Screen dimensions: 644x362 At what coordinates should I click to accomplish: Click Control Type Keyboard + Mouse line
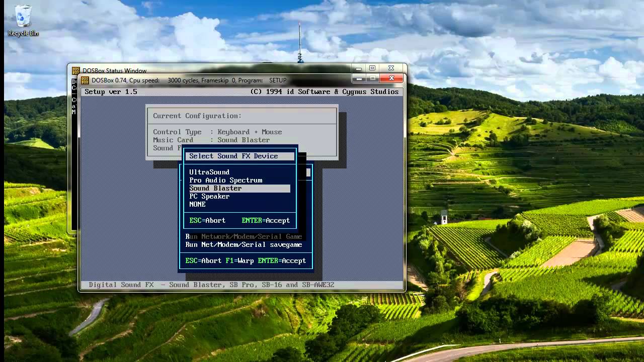(217, 132)
